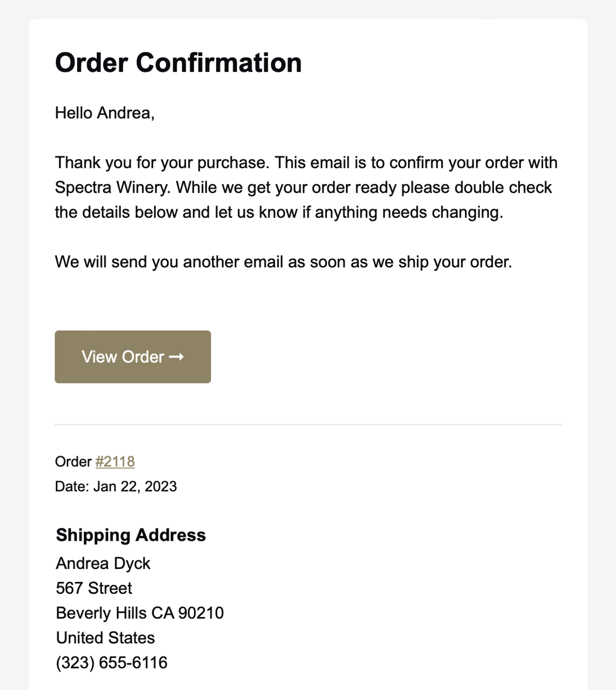This screenshot has width=616, height=690.
Task: Click the greeting text Hello Andrea
Action: click(104, 113)
